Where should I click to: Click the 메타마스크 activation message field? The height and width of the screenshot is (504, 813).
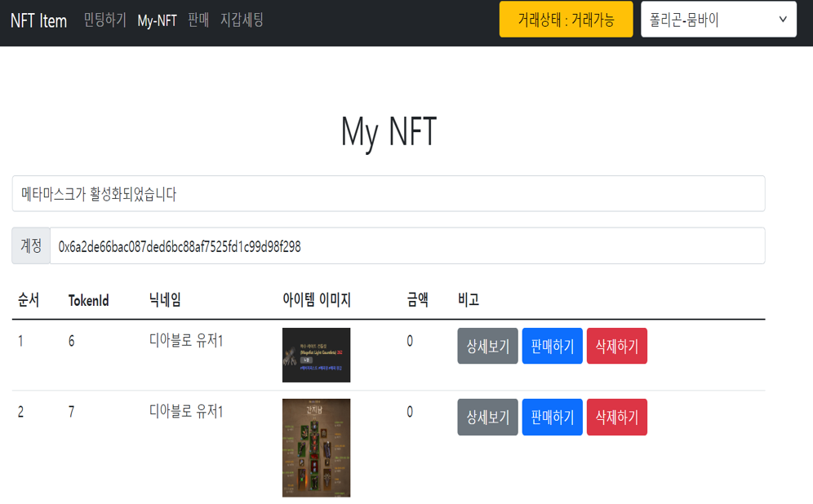point(389,193)
